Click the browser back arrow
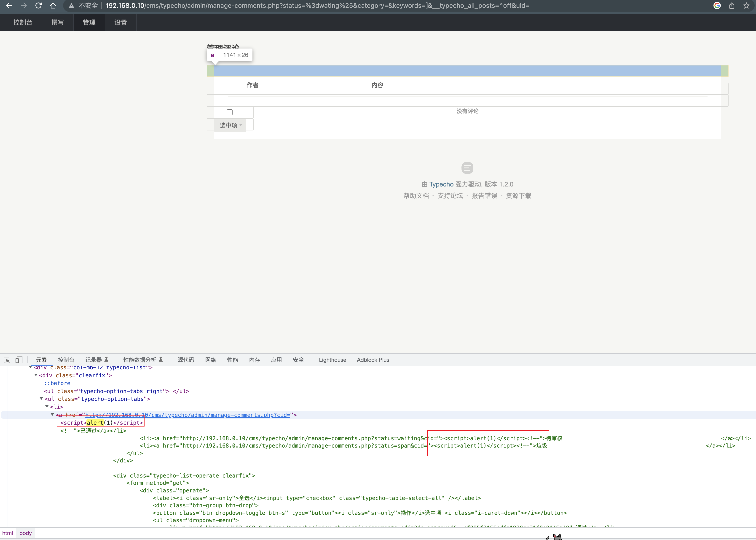 click(x=9, y=6)
